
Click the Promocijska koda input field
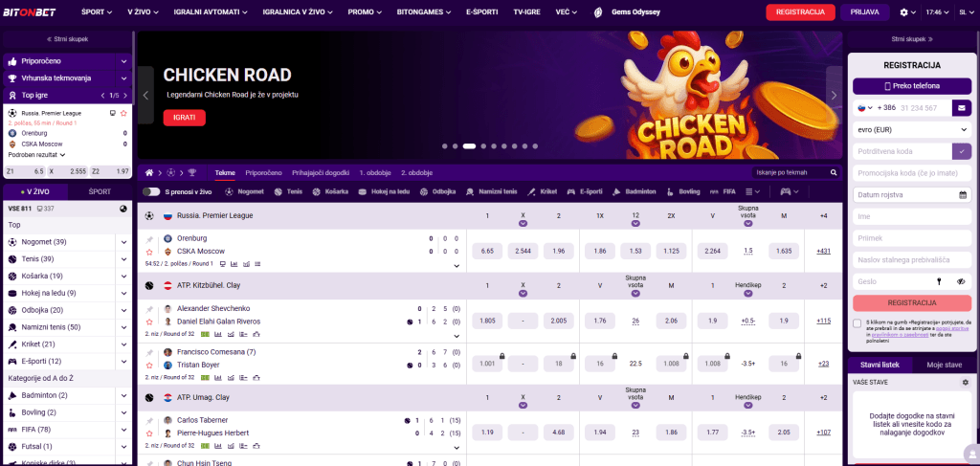912,173
